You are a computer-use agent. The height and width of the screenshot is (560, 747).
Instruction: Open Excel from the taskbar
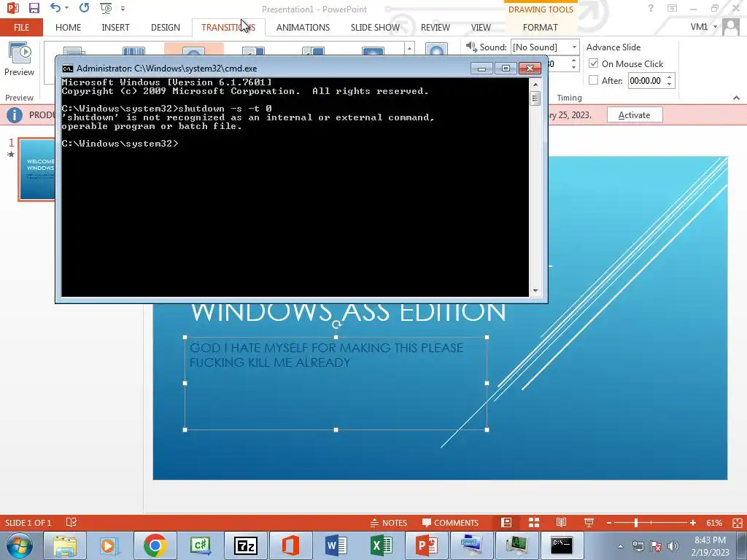pos(381,545)
